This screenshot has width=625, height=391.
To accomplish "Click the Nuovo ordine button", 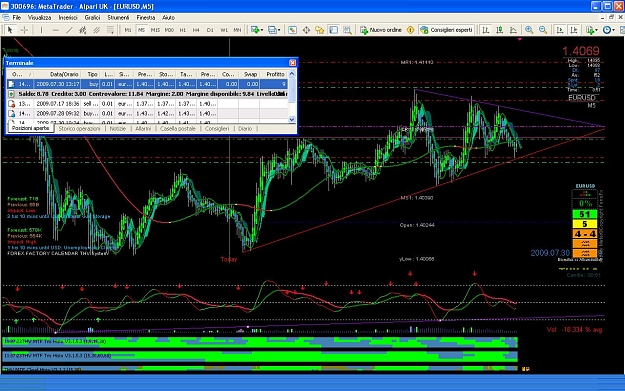I will tap(381, 30).
